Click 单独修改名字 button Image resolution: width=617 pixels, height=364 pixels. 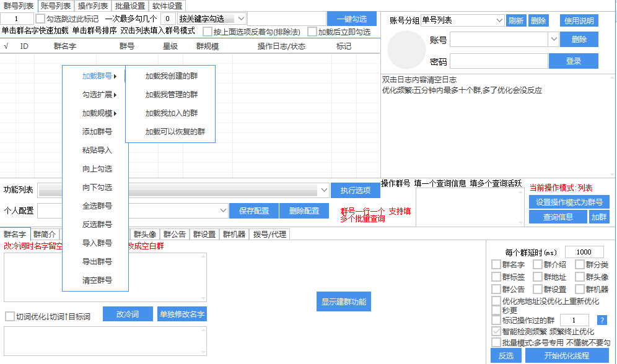click(182, 314)
